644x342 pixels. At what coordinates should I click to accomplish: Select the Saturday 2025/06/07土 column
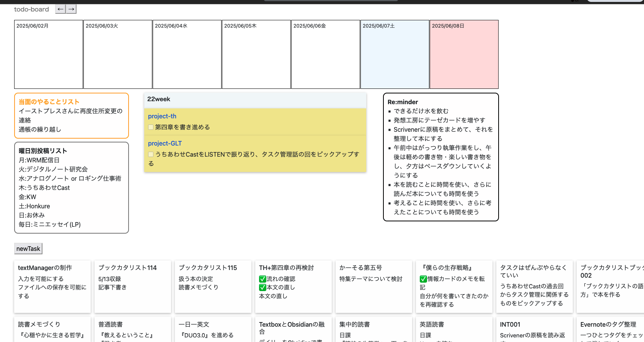point(395,54)
